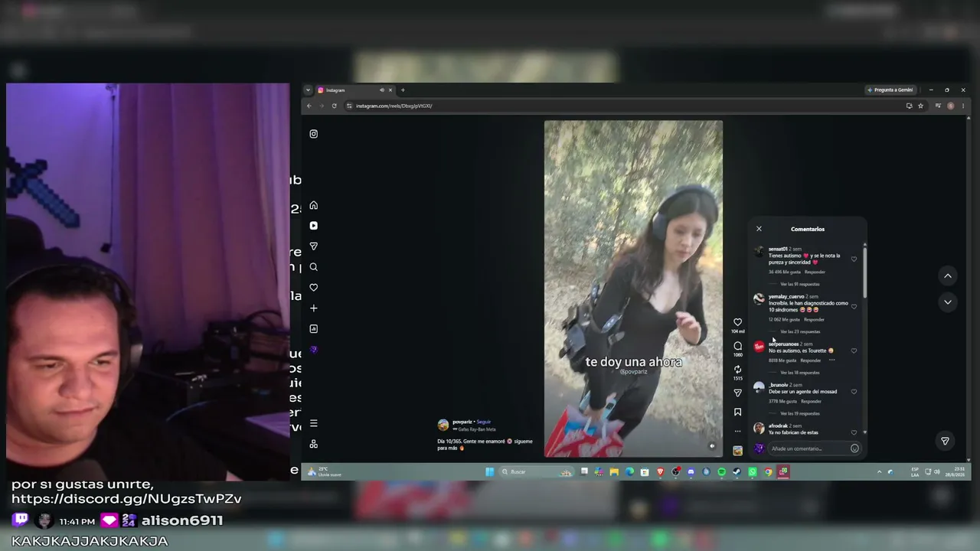Open the floating messages button
The height and width of the screenshot is (551, 980).
(x=945, y=442)
